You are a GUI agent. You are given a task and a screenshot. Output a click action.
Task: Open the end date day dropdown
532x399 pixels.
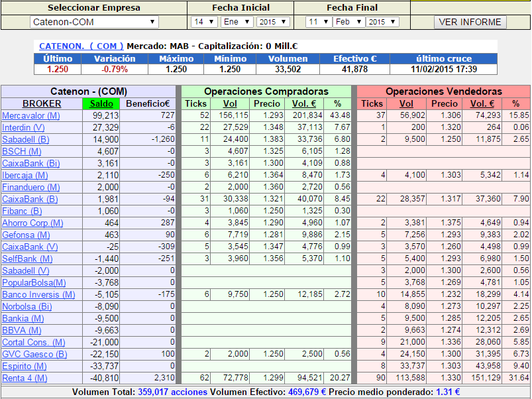click(x=317, y=22)
